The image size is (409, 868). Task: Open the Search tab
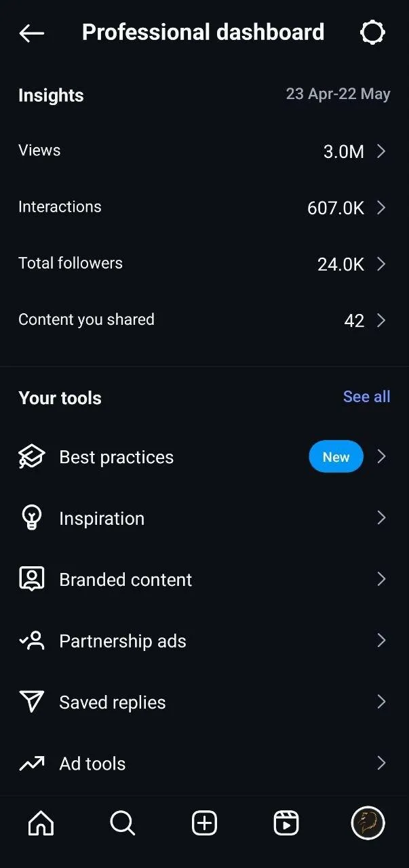pyautogui.click(x=123, y=823)
